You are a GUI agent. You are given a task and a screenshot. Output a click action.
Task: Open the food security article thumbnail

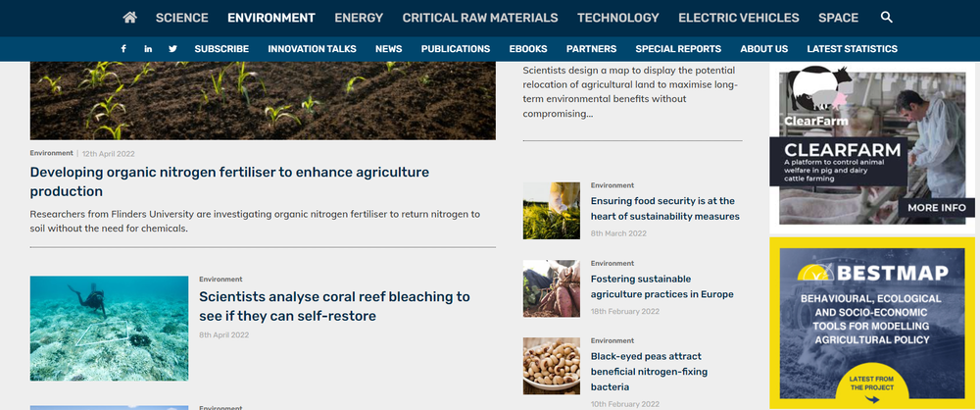[x=551, y=211]
